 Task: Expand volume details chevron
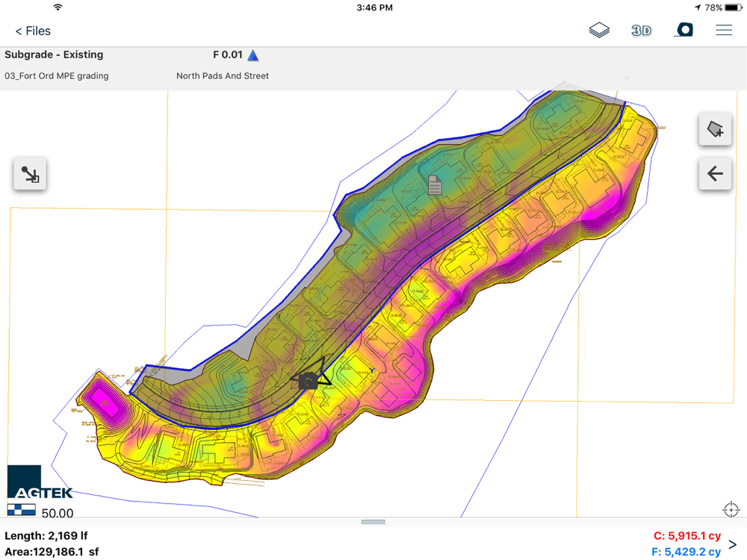(733, 544)
